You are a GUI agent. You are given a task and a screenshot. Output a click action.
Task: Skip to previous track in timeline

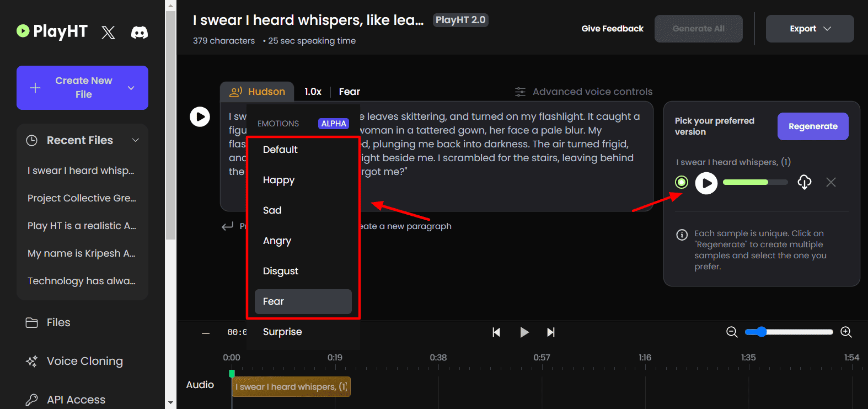[496, 332]
